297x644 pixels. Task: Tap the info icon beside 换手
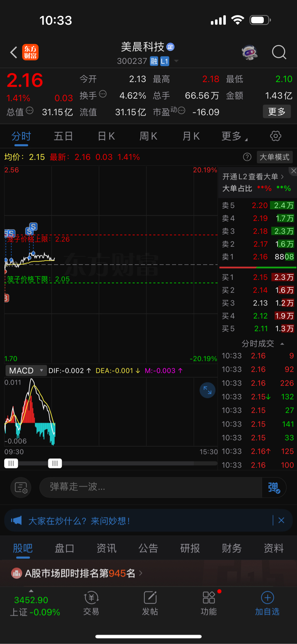pyautogui.click(x=103, y=94)
